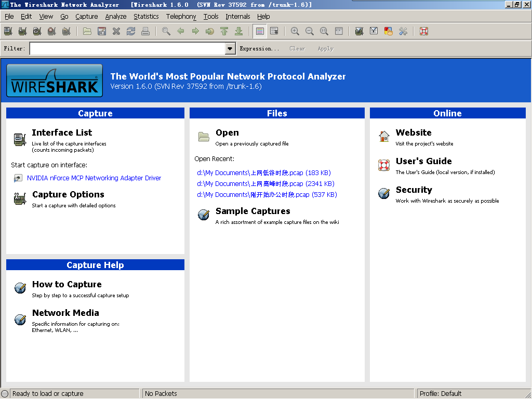532x399 pixels.
Task: Click the Zoom In magnifier icon
Action: coord(295,31)
